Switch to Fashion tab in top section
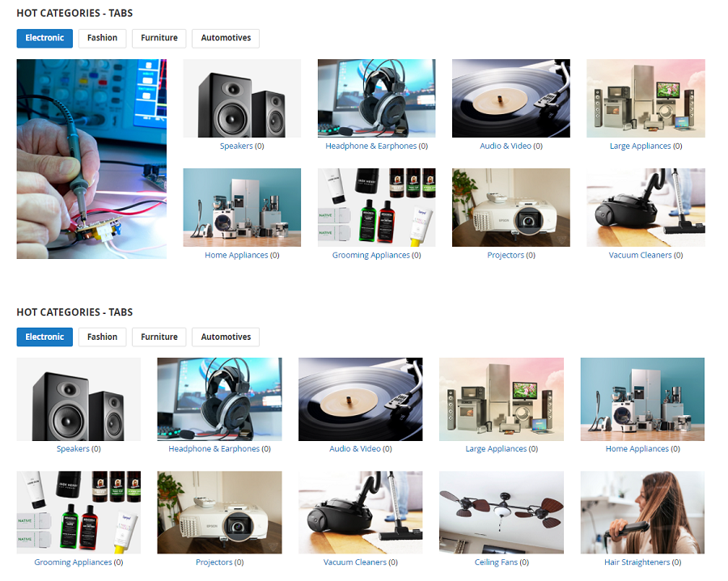The image size is (728, 581). click(x=102, y=38)
